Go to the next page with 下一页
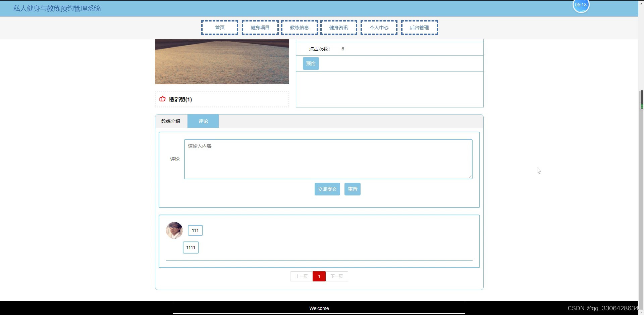Viewport: 644px width, 315px height. (x=337, y=276)
